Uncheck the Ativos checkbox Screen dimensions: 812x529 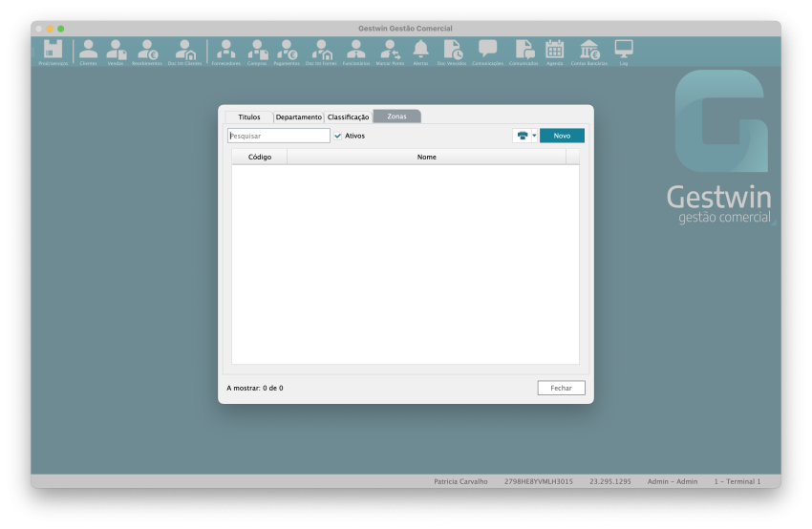337,136
